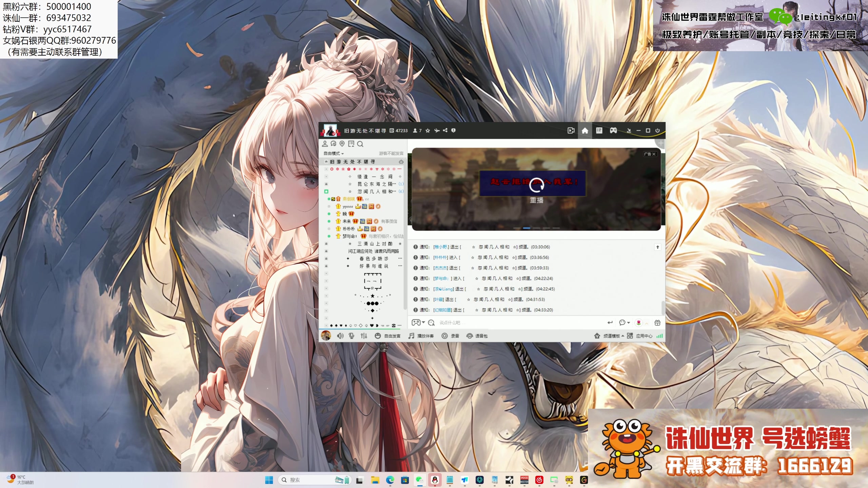Click the report shield icon in header
Viewport: 868px width, 488px height.
click(453, 130)
